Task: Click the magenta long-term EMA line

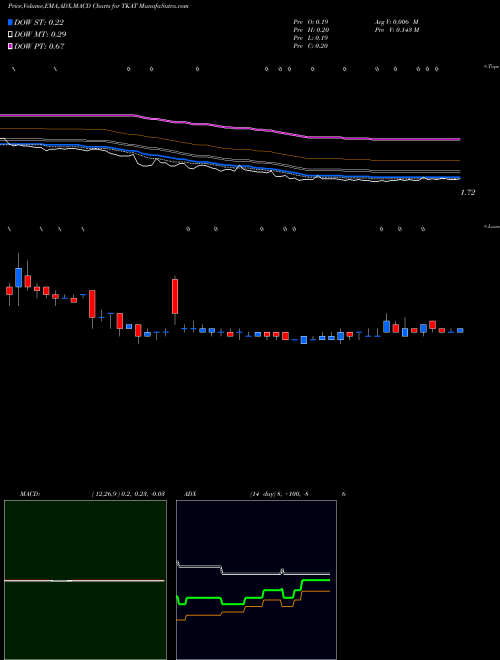Action: click(x=230, y=127)
